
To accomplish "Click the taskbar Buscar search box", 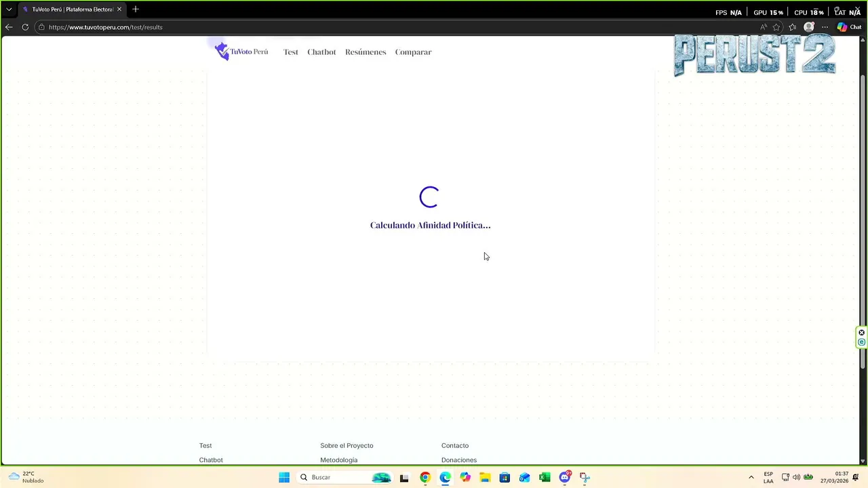I will coord(346,477).
